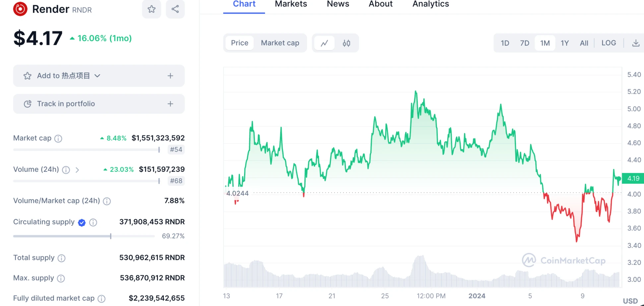The height and width of the screenshot is (306, 644).
Task: Select the Price chart toggle
Action: 239,43
